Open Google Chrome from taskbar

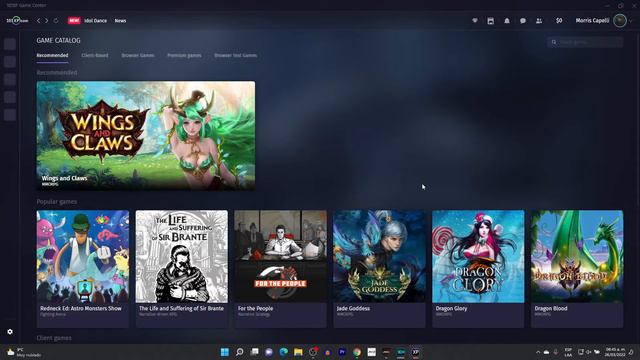click(357, 352)
